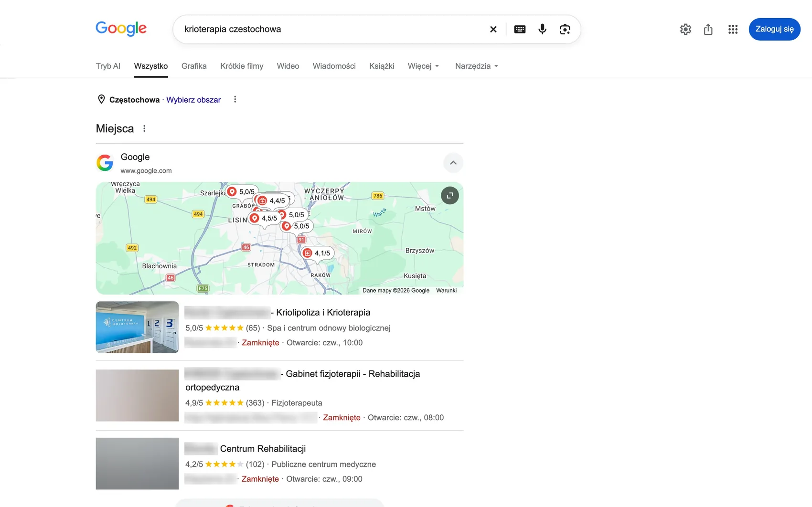Open the Centrum Krioterapii reception photo
The height and width of the screenshot is (507, 812).
click(x=137, y=327)
